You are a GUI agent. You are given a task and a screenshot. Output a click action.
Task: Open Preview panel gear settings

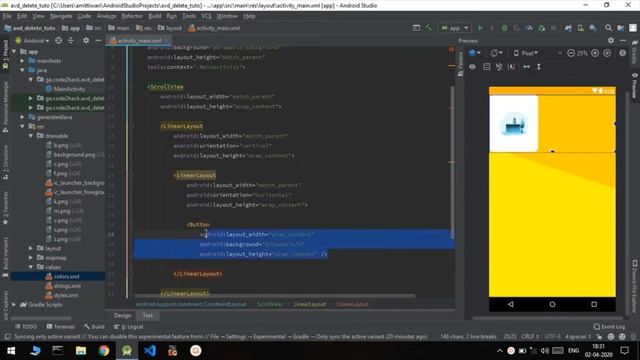tap(611, 40)
